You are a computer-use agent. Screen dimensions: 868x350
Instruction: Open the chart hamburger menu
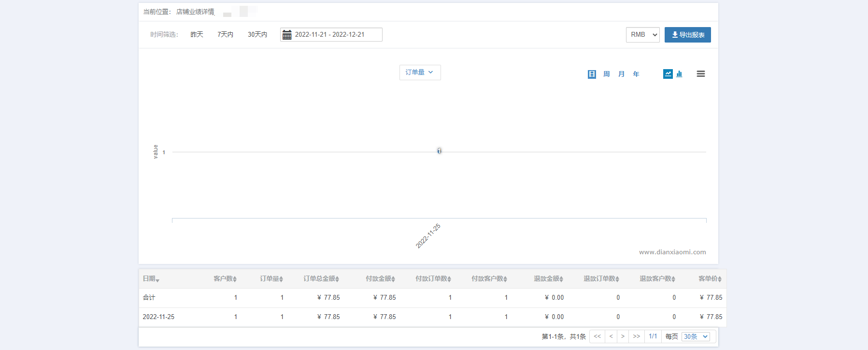coord(701,74)
